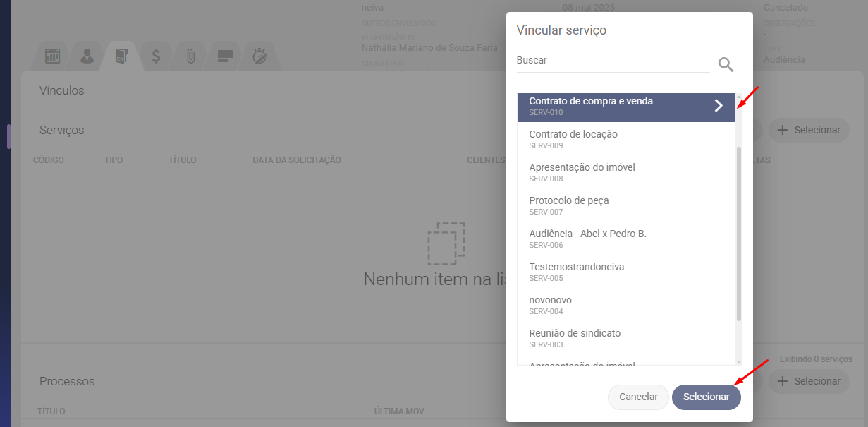Viewport: 868px width, 427px height.
Task: Open the stacked lines notes tab
Action: point(225,56)
